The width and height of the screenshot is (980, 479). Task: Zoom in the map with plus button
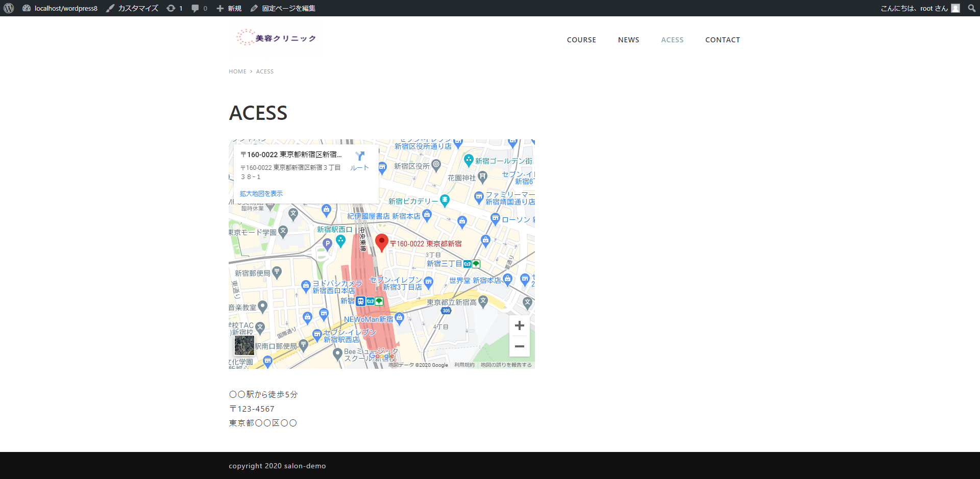(519, 325)
